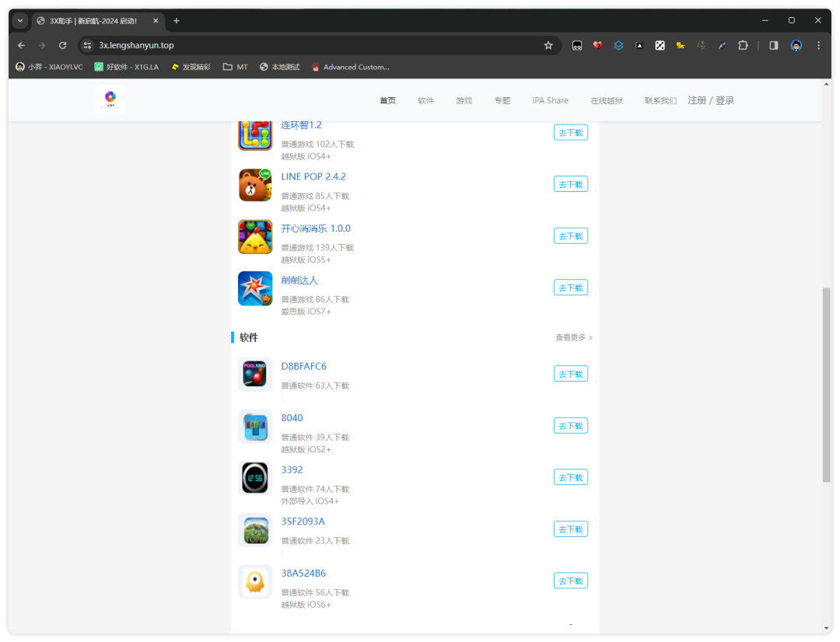Open the 削削达人 star icon
Viewport: 840px width, 642px height.
255,288
